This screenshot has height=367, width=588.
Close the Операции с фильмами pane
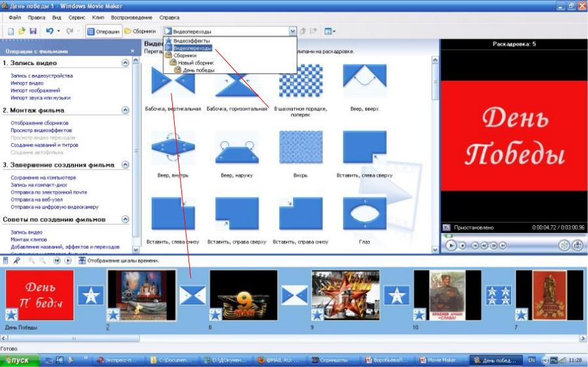(x=132, y=51)
